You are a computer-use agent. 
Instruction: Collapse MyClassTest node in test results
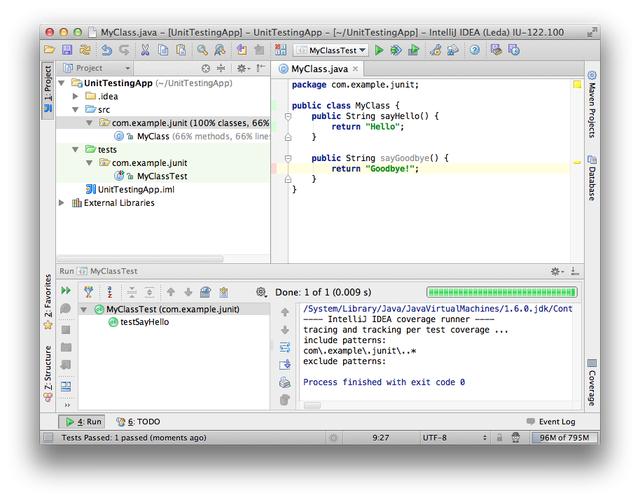pyautogui.click(x=84, y=309)
